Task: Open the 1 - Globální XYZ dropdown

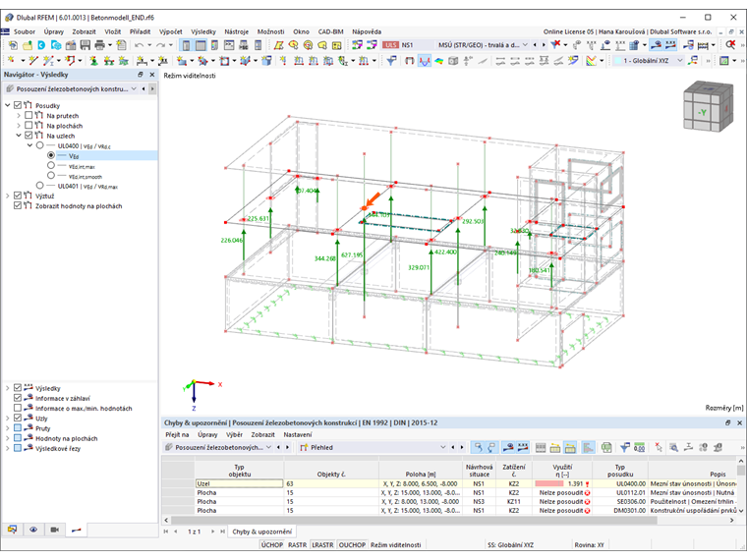Action: 649,61
